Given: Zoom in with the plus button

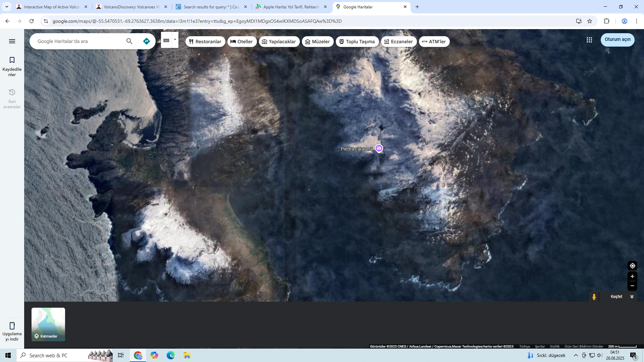Looking at the screenshot, I should [632, 277].
